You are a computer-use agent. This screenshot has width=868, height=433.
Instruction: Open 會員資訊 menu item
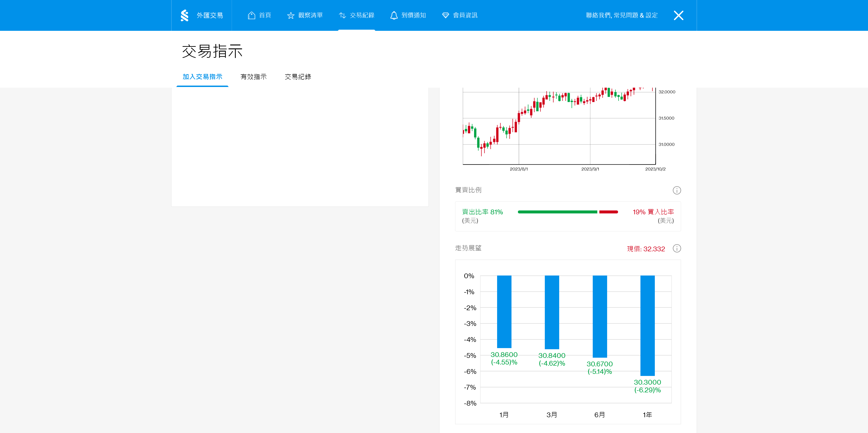(465, 16)
